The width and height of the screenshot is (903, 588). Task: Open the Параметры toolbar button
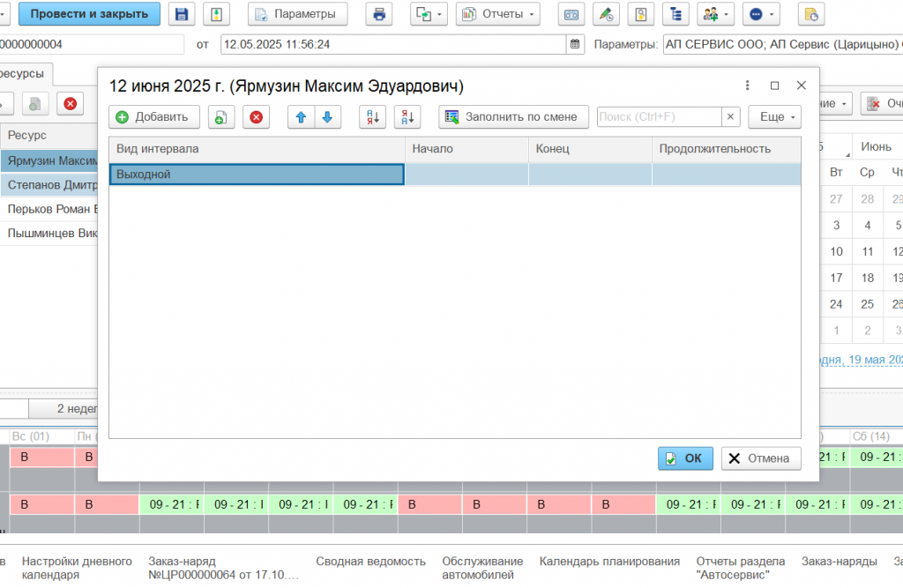297,14
